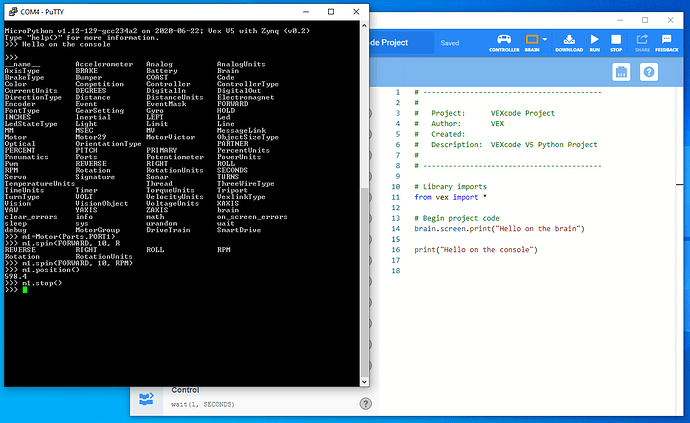690x423 pixels.
Task: Open the help question-mark button below toolbar
Action: click(x=649, y=72)
